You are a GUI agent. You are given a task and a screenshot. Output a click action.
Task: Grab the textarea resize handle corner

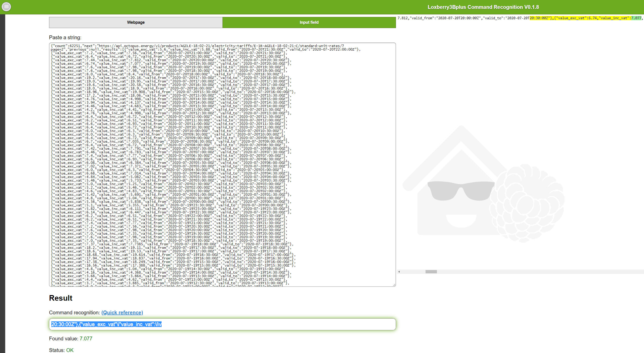coord(394,285)
